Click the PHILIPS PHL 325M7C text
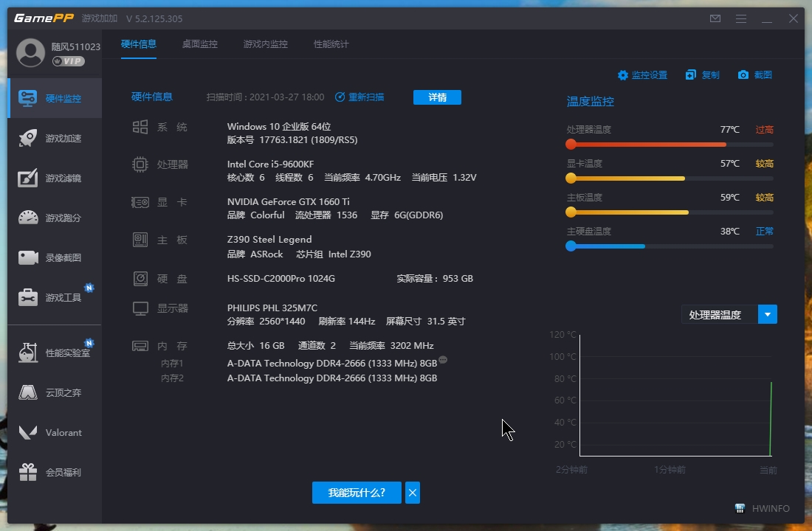Image resolution: width=812 pixels, height=531 pixels. tap(272, 308)
